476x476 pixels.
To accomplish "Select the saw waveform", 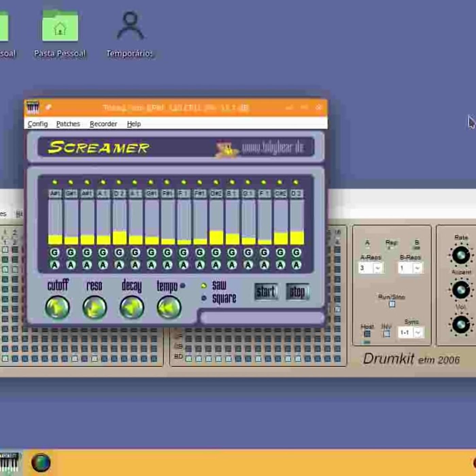I will (204, 286).
